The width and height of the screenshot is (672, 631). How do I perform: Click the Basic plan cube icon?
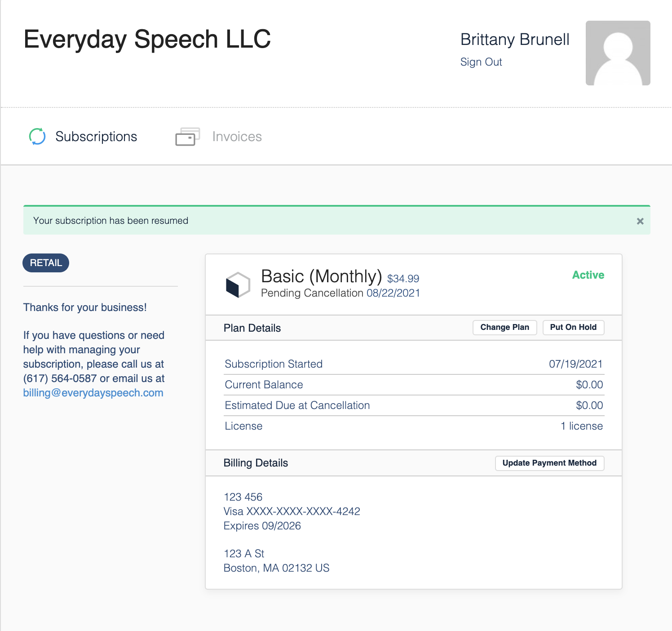pyautogui.click(x=238, y=284)
